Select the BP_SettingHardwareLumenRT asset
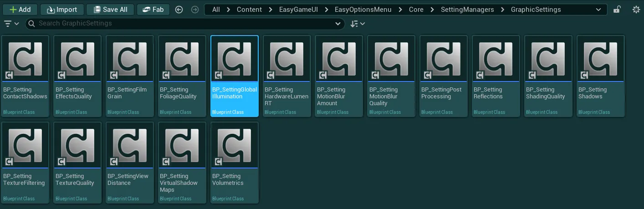This screenshot has height=209, width=644. tap(287, 76)
